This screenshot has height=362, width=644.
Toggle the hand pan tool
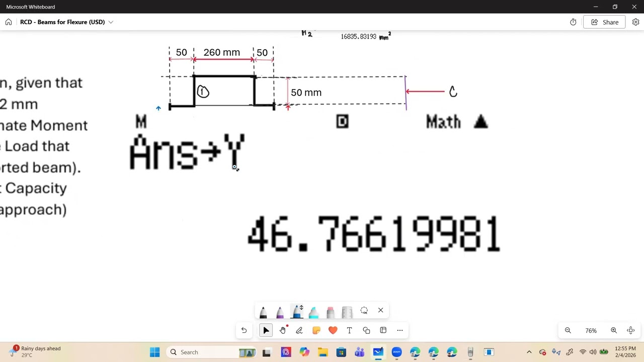click(x=283, y=330)
